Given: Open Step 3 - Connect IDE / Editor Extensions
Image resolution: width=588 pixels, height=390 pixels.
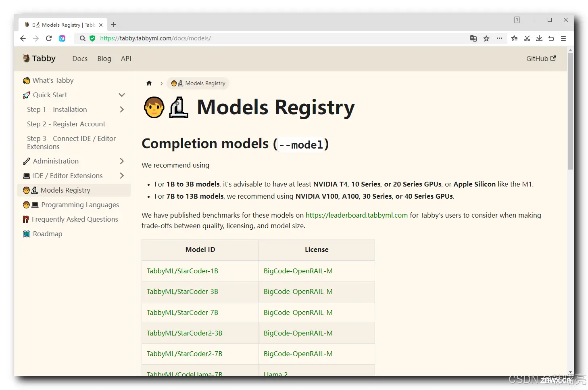Looking at the screenshot, I should 71,143.
